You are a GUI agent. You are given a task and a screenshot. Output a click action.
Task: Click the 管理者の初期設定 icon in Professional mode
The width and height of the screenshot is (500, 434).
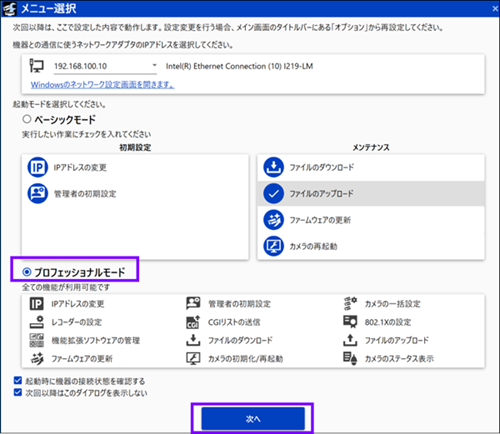(193, 303)
